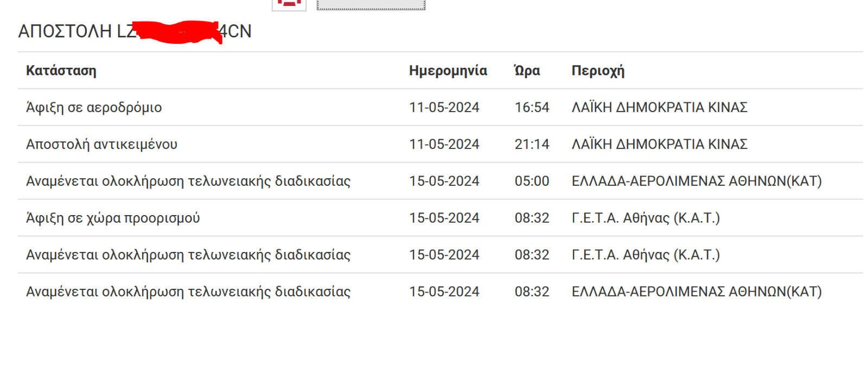Click time 21:14 in second row
The image size is (868, 369).
[532, 144]
